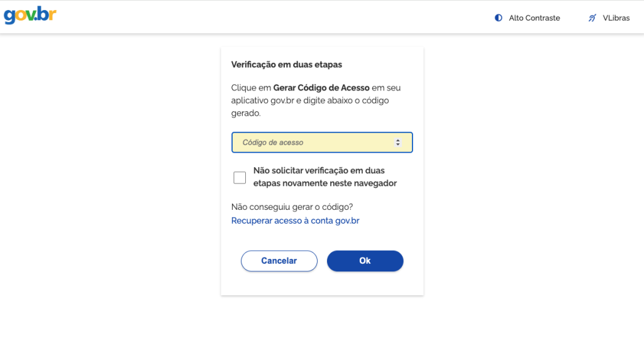Click the access code field's down arrow
The image size is (644, 338).
(x=398, y=145)
